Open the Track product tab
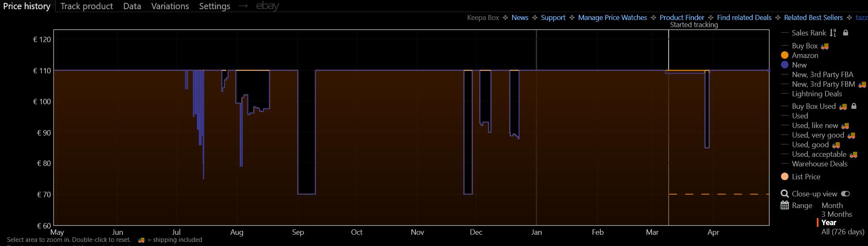This screenshot has width=868, height=246. [x=87, y=6]
